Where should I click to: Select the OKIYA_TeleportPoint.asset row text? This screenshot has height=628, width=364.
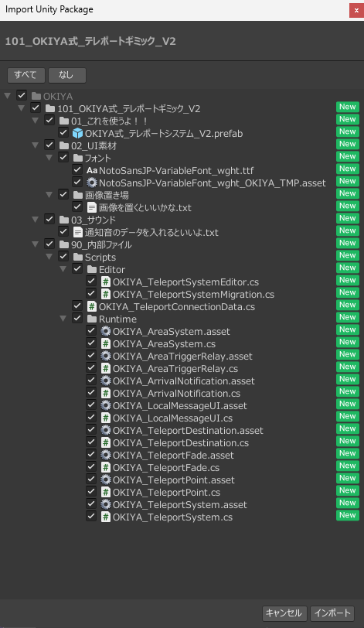coord(174,480)
